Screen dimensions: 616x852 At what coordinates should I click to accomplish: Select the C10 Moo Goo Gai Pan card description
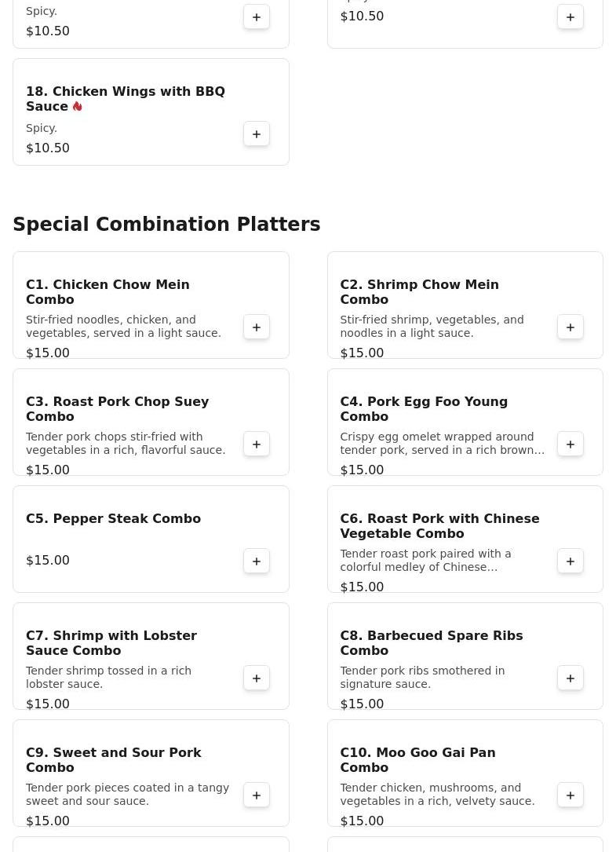click(437, 794)
